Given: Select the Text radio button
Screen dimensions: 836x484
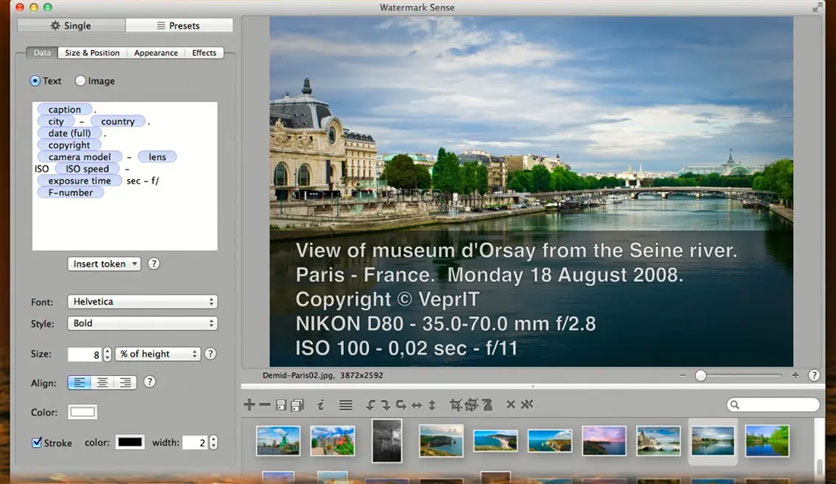Looking at the screenshot, I should pos(35,81).
